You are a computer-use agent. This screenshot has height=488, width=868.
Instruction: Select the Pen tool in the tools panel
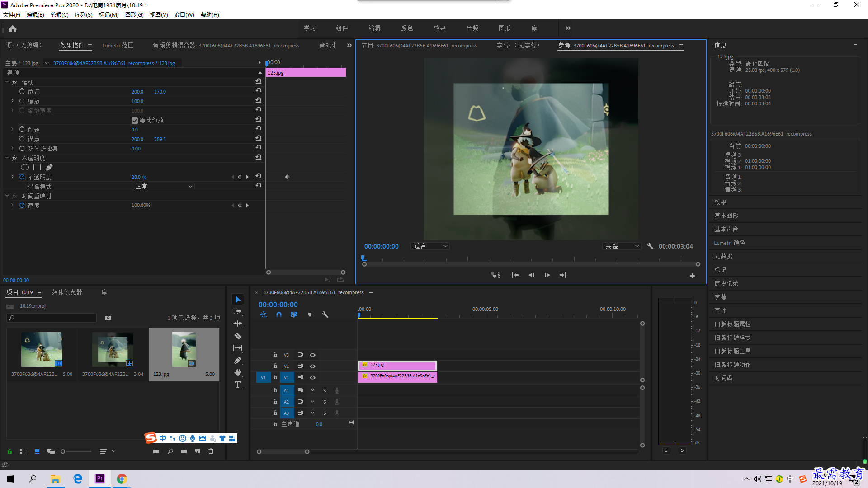click(x=238, y=360)
